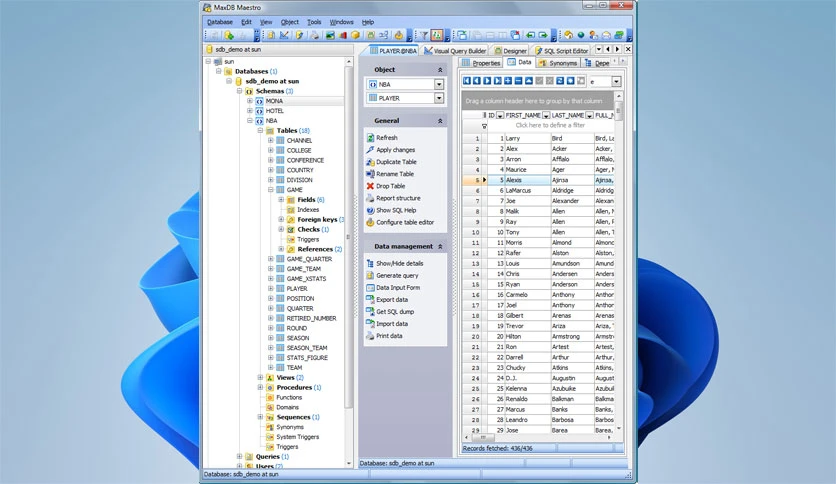Open the LAST_NAME column filter dropdown
The height and width of the screenshot is (484, 836).
(590, 115)
